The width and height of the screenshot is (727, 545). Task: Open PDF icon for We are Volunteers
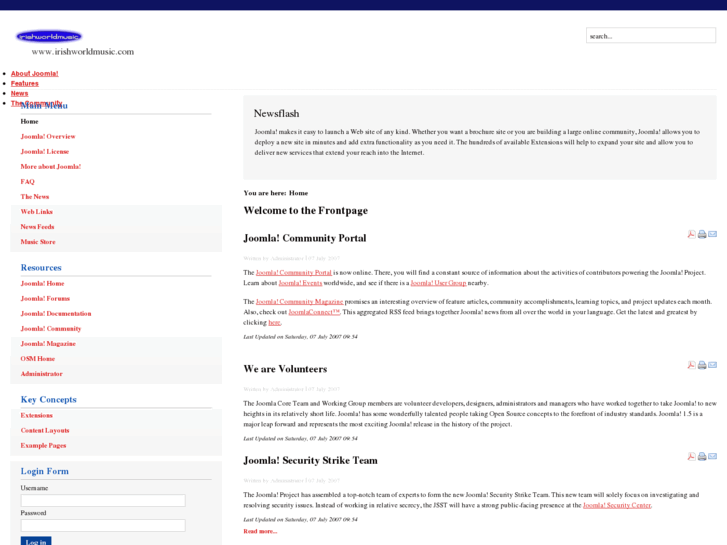tap(691, 365)
